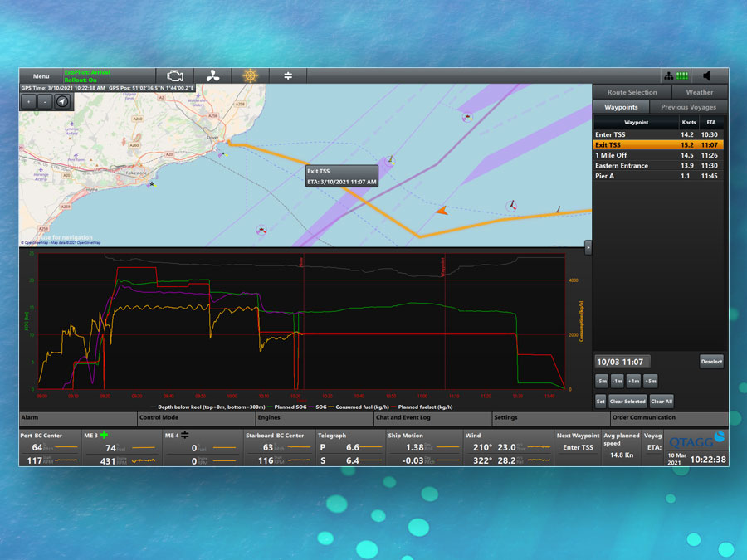Open the Previous Voyages tab
The width and height of the screenshot is (747, 560).
tap(689, 107)
